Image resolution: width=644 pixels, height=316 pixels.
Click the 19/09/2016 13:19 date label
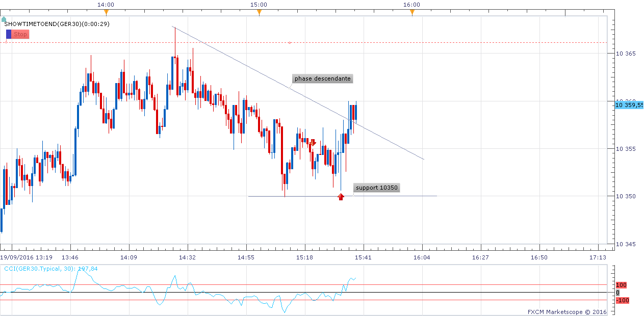(27, 257)
